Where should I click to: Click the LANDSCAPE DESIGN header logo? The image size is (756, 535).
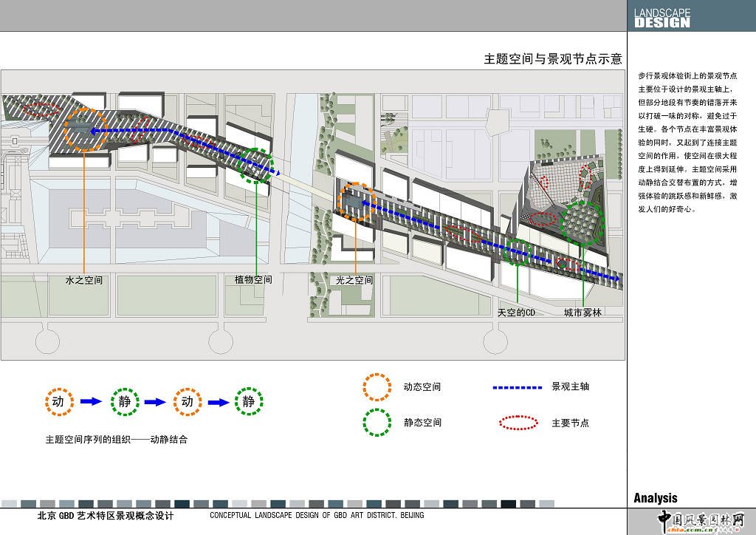tap(662, 18)
